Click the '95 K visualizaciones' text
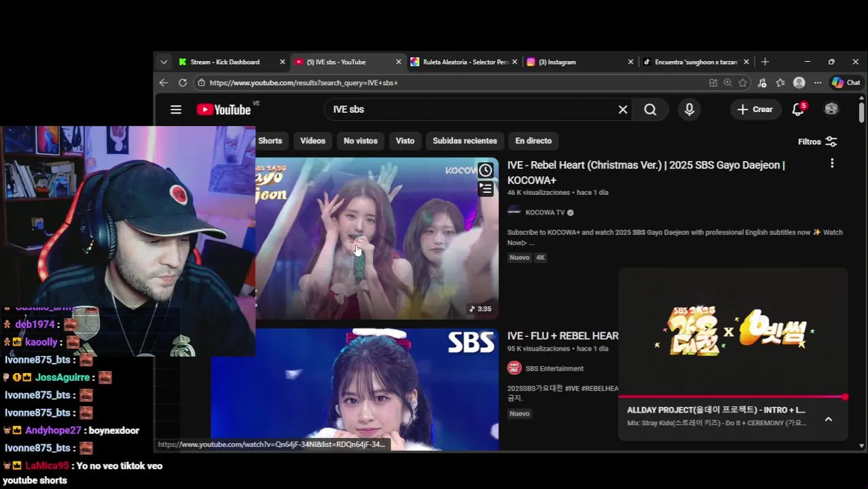 539,348
